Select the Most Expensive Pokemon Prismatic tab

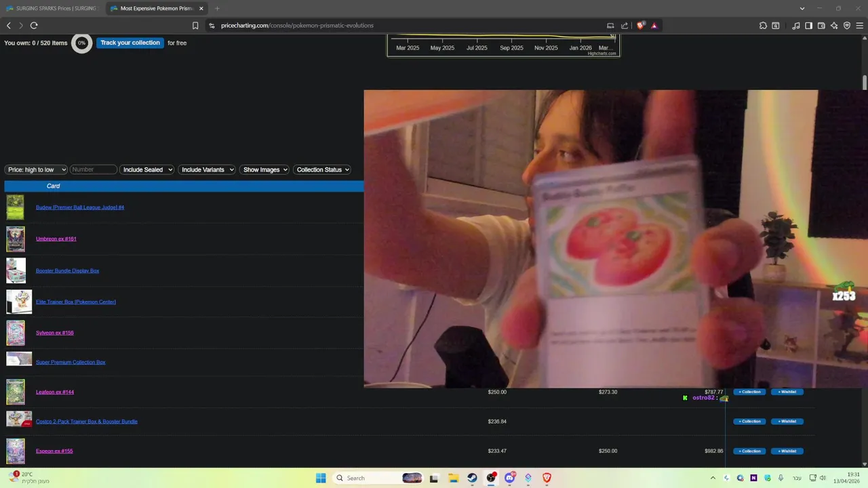point(156,9)
